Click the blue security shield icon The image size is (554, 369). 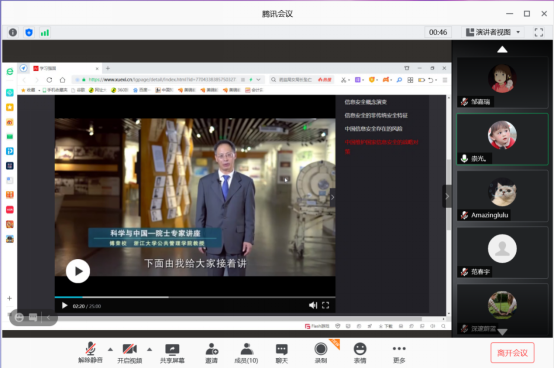pyautogui.click(x=29, y=33)
